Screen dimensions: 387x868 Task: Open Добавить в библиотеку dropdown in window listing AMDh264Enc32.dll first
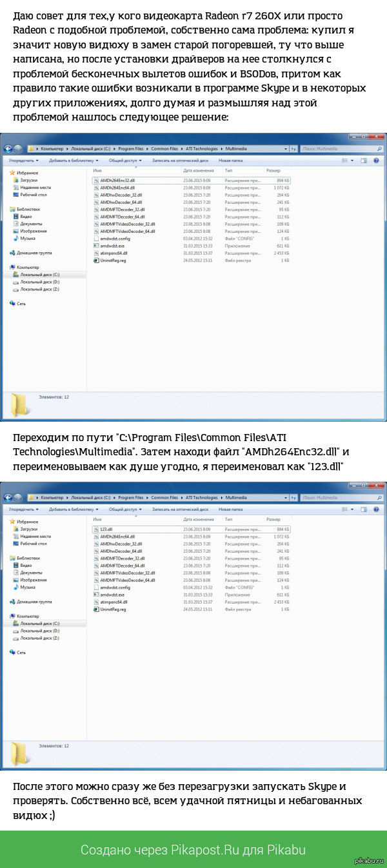73,160
